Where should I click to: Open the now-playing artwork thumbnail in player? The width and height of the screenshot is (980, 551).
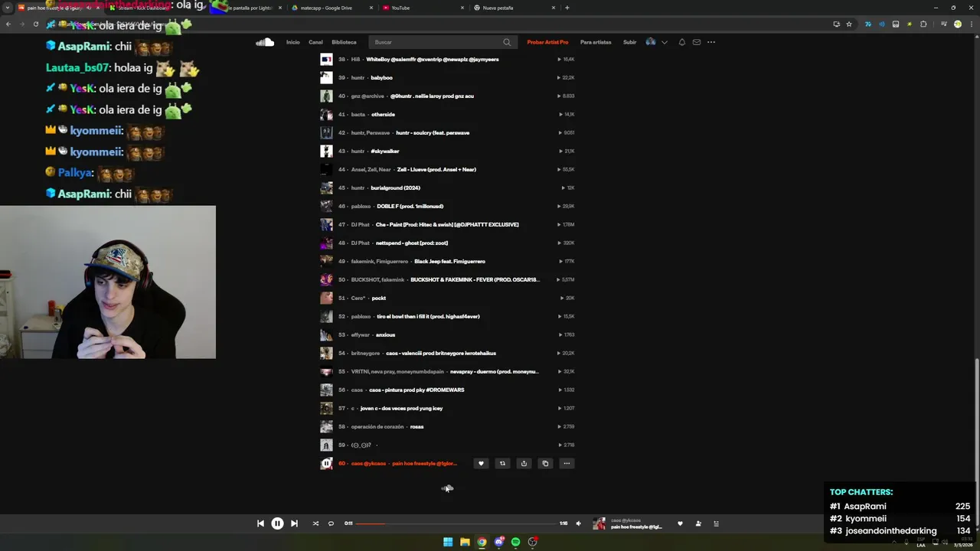[x=599, y=523]
